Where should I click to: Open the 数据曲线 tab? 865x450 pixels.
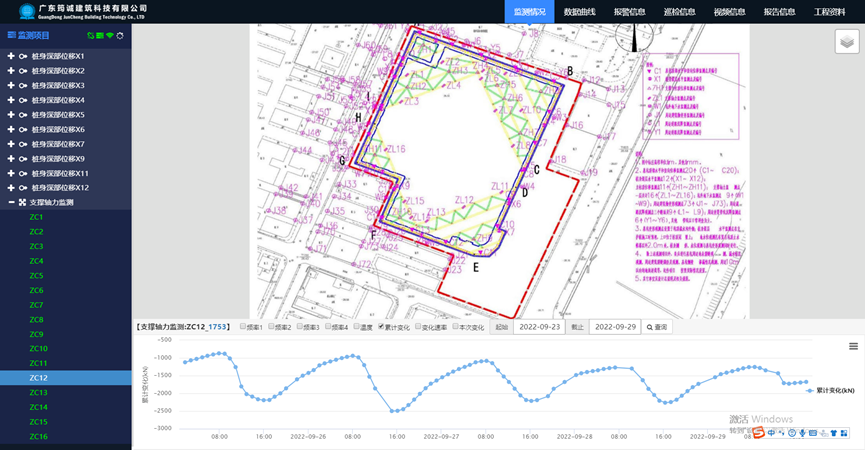(x=579, y=12)
